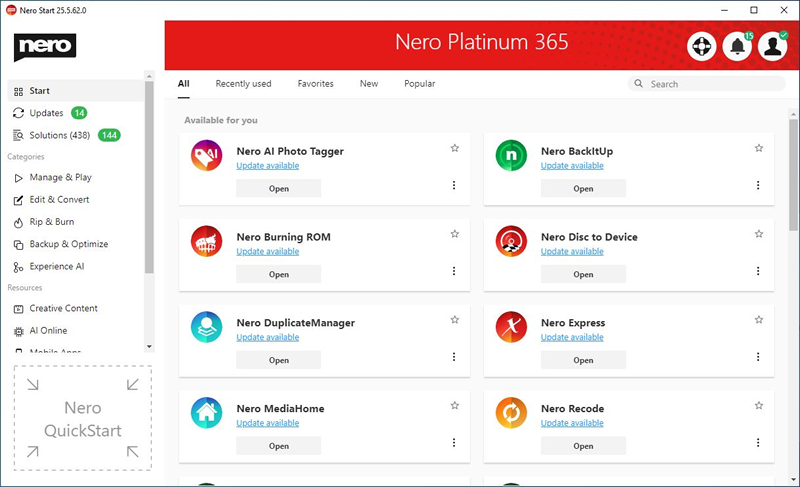The image size is (800, 487).
Task: Click the main app list vertical scrollbar
Action: tap(793, 173)
